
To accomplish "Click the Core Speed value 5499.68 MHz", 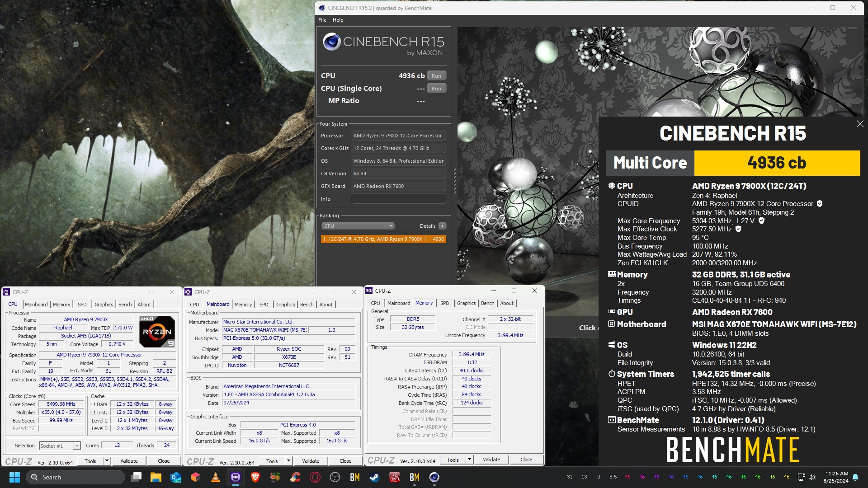I will point(61,404).
